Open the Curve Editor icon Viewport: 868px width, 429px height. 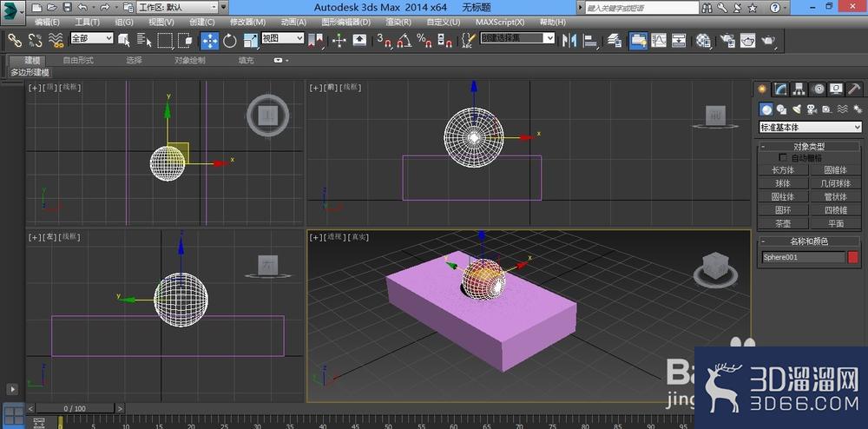tap(659, 40)
